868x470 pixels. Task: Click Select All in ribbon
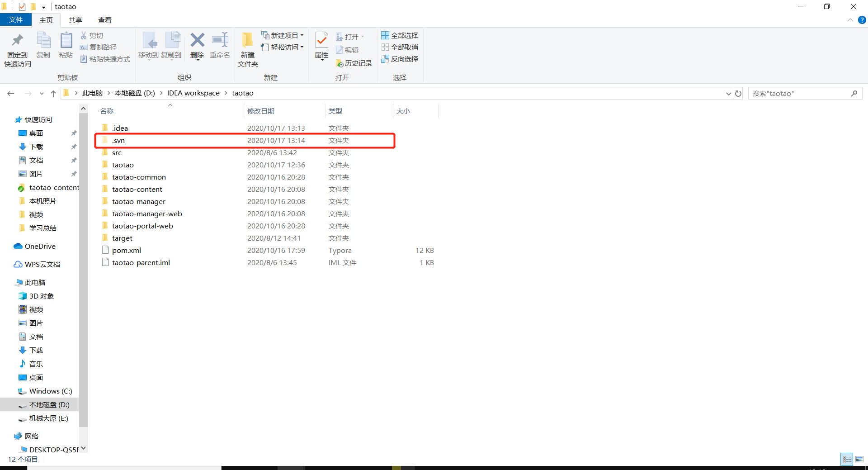pos(400,35)
